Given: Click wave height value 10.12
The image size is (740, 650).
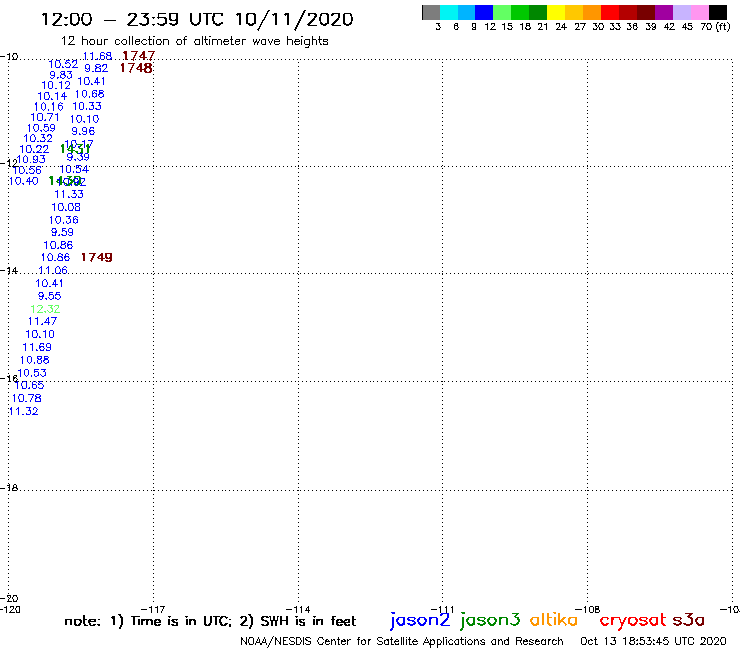Looking at the screenshot, I should [56, 85].
